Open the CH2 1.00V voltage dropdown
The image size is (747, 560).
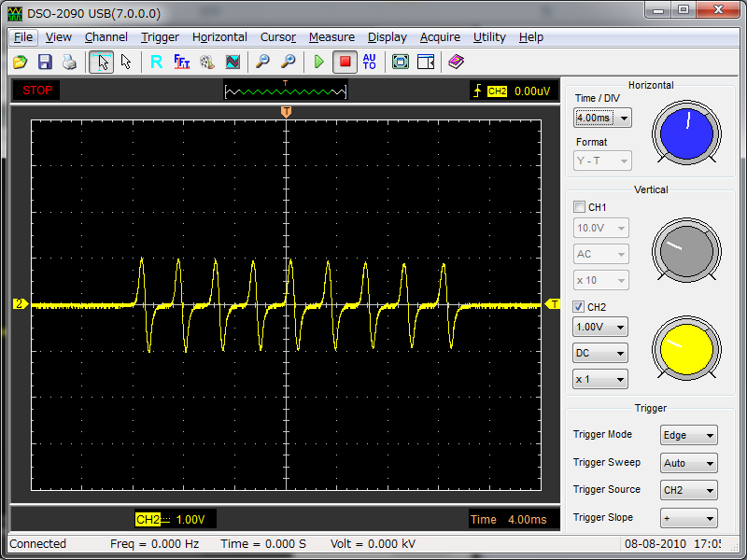pos(599,328)
